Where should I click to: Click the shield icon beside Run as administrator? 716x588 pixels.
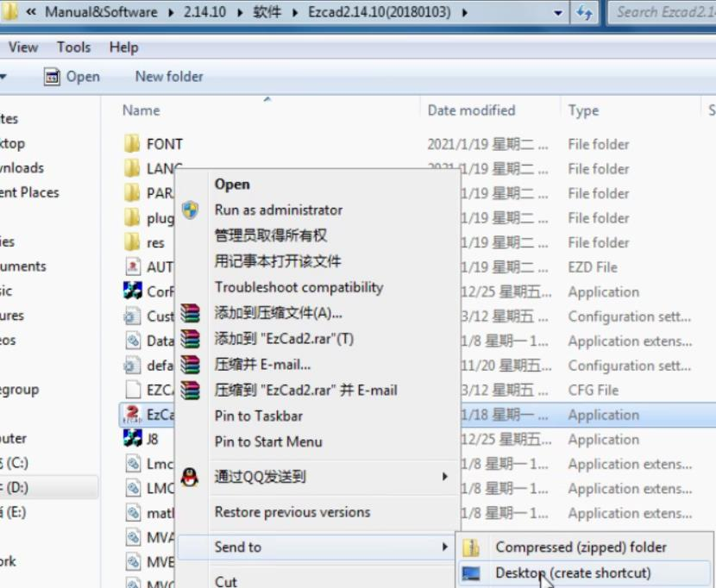click(190, 210)
